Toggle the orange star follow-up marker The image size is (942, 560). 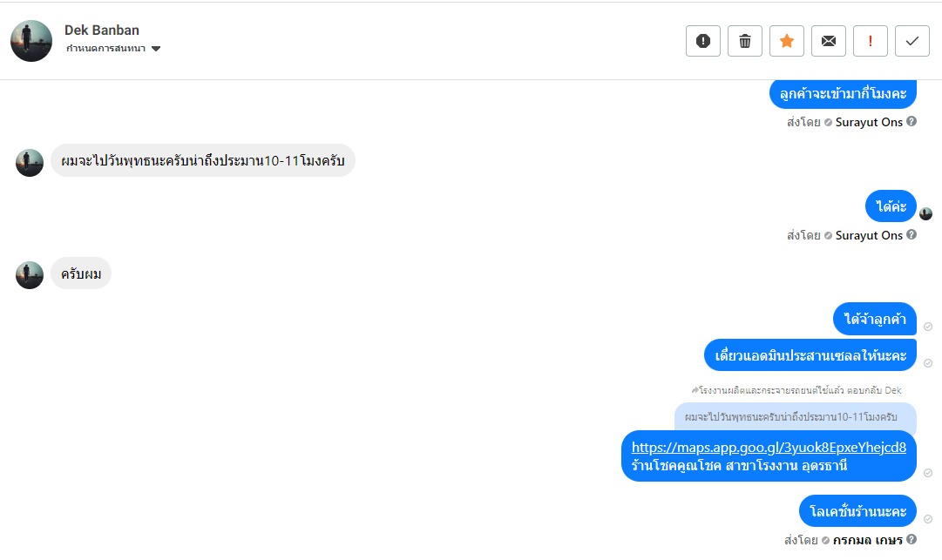787,41
